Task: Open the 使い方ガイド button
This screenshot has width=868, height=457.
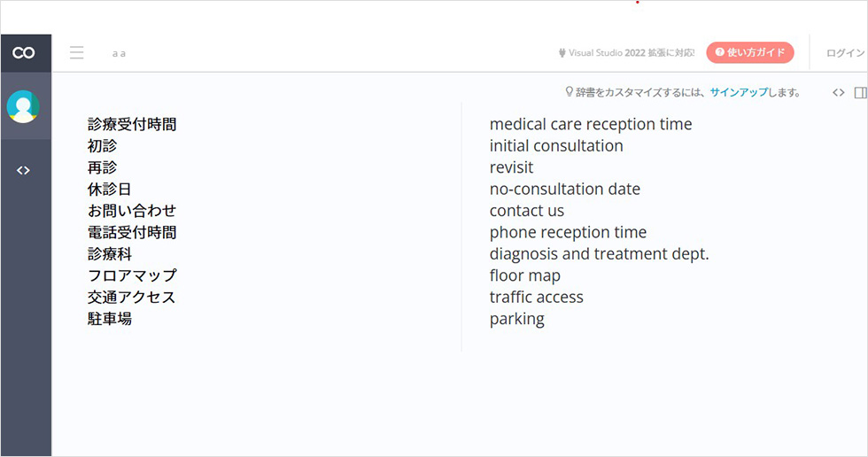Action: click(x=750, y=52)
